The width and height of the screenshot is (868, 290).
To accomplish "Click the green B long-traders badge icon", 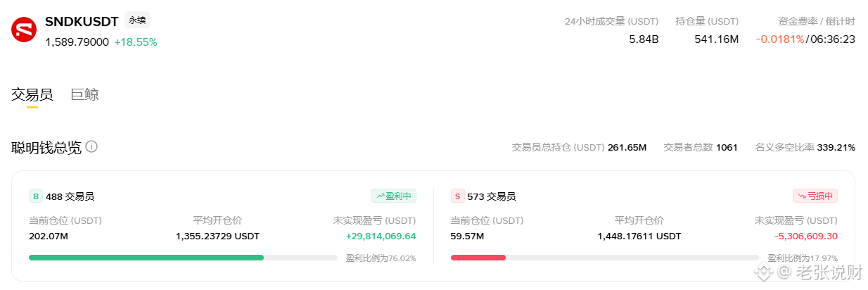I will tap(36, 196).
